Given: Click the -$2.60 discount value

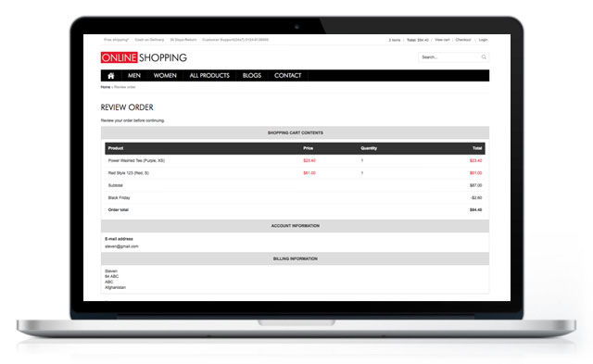Looking at the screenshot, I should 476,197.
